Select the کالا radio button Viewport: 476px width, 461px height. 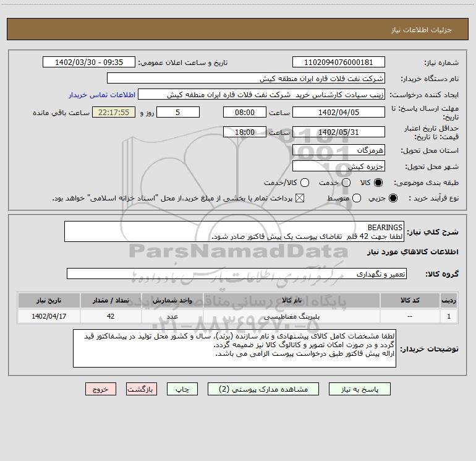point(378,183)
